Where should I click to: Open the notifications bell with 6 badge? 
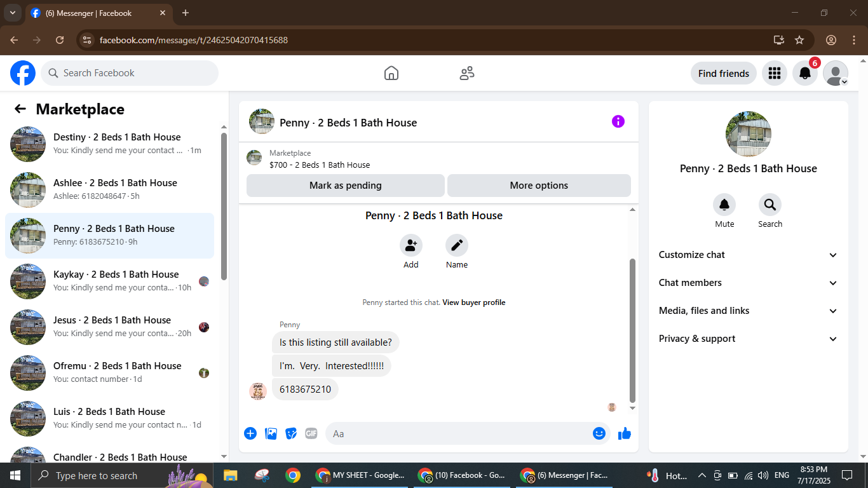tap(805, 73)
